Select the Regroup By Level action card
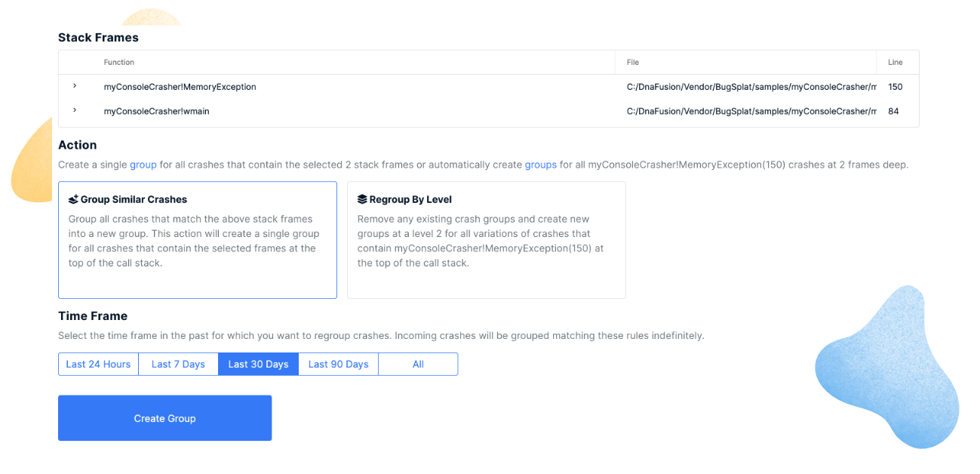980x474 pixels. 487,240
